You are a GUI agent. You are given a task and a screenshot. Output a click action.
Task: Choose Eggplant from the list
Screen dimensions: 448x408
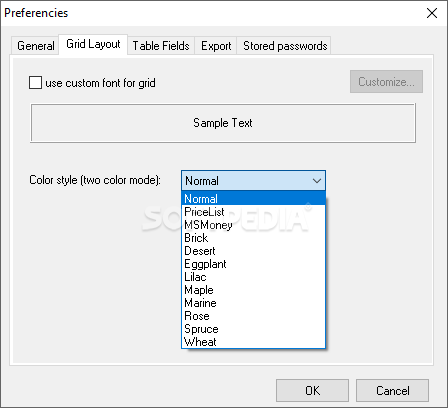(253, 264)
